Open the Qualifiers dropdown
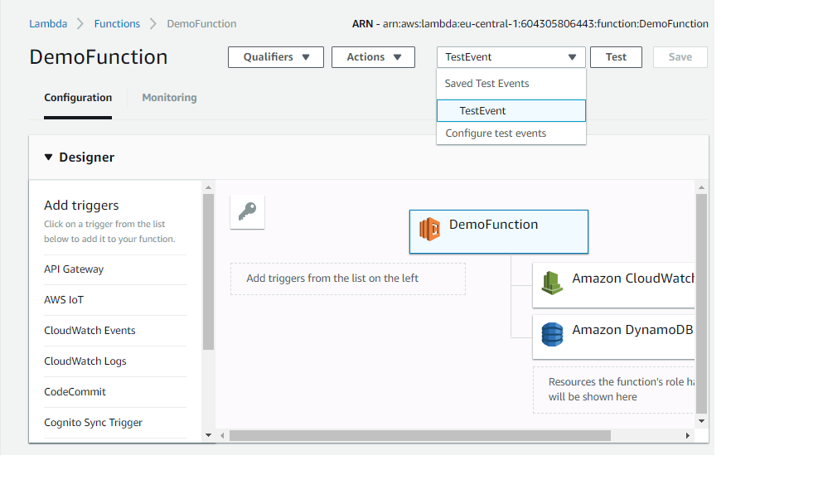Screen dimensions: 823x504 coord(276,57)
